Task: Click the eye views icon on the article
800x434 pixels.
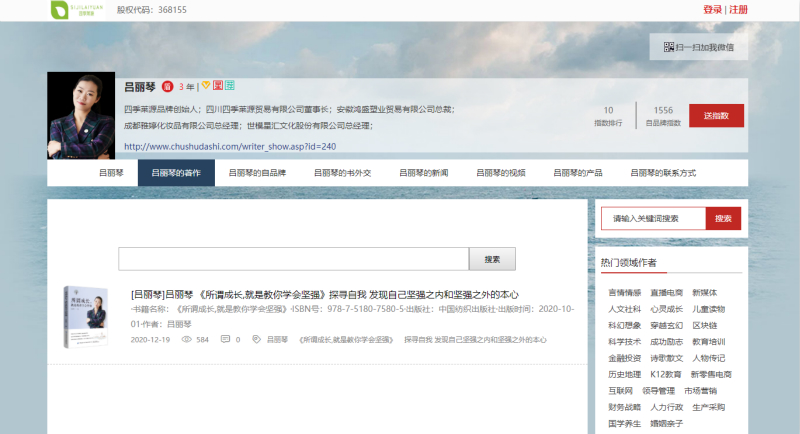Action: pyautogui.click(x=186, y=340)
